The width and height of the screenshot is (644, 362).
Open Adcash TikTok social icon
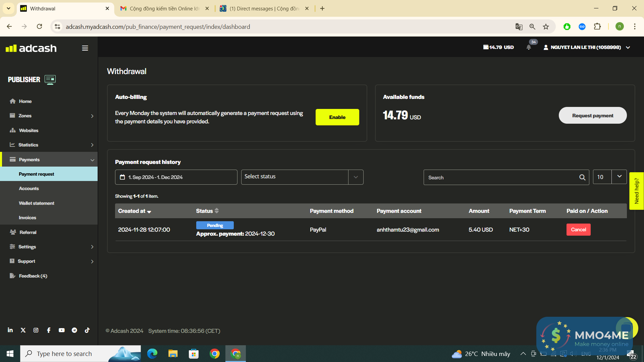click(x=87, y=330)
